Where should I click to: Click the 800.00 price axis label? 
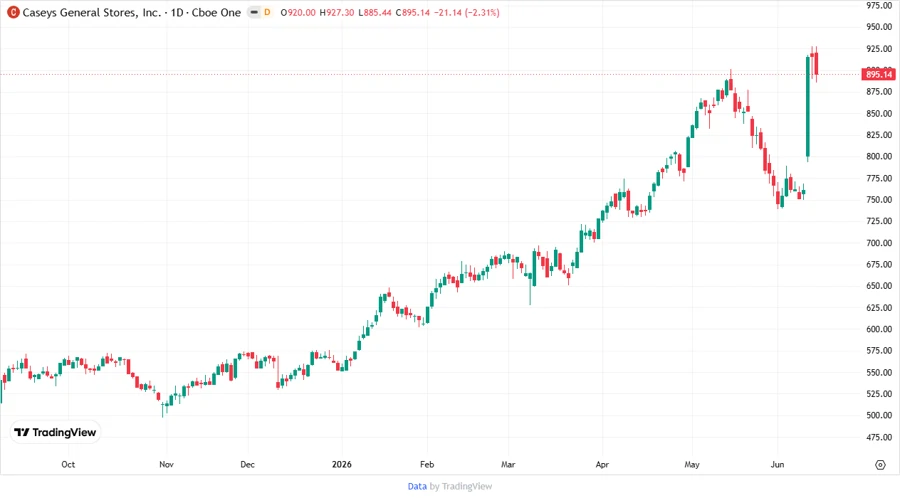click(x=879, y=157)
